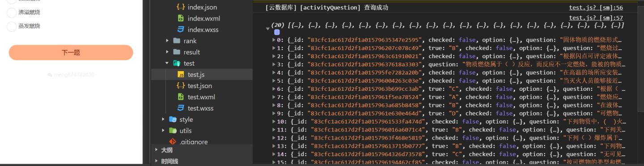The width and height of the screenshot is (644, 166).
Task: Click the 下一题 next question button
Action: point(71,52)
